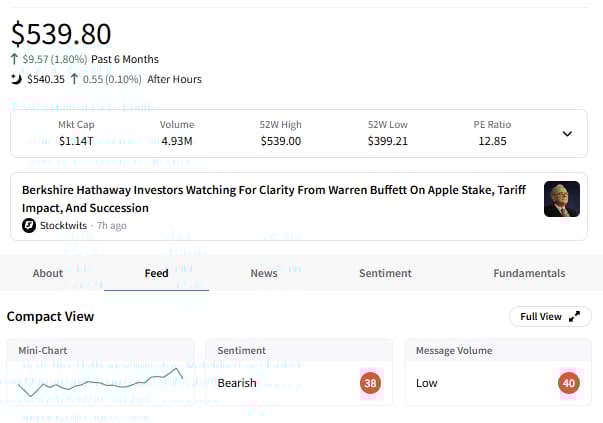Select the Feed tab
This screenshot has width=603, height=423.
click(x=157, y=273)
